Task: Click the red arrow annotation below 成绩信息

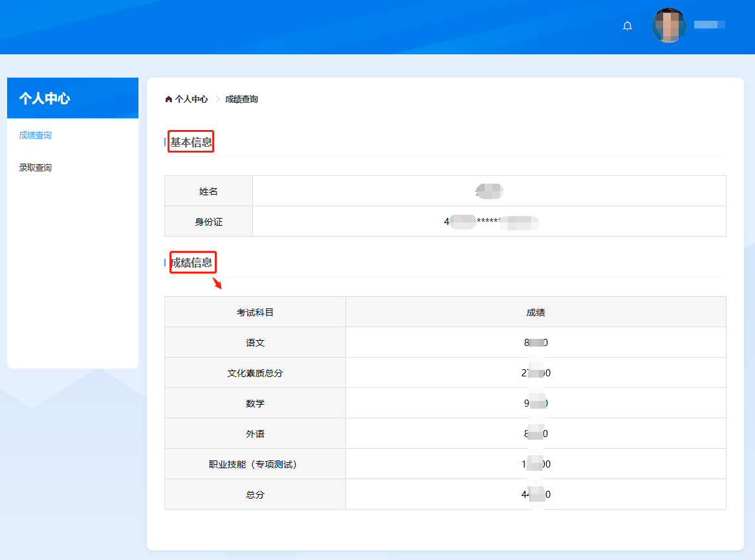Action: coord(217,283)
